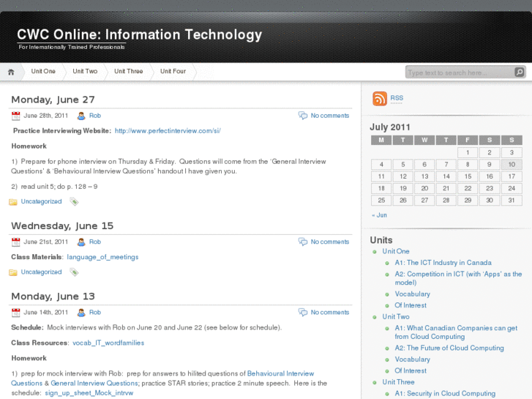Click the comment bubble icon for Monday, June 27
This screenshot has width=532, height=399.
(x=302, y=116)
